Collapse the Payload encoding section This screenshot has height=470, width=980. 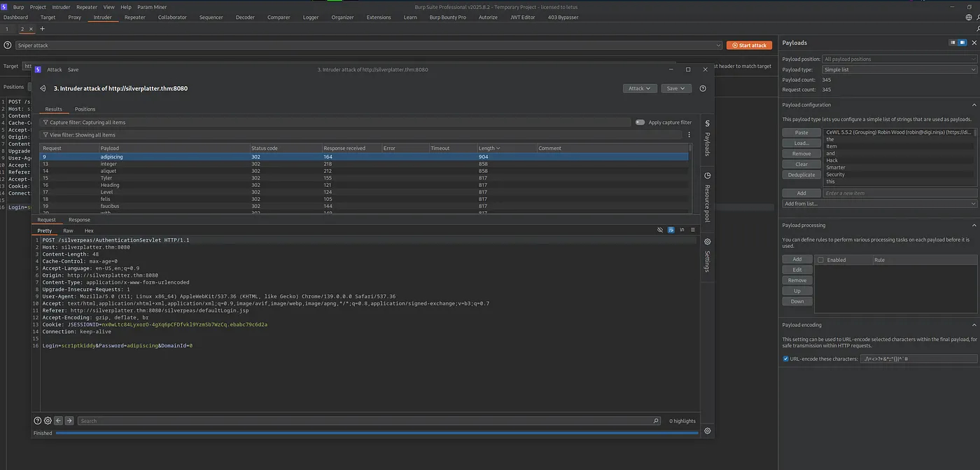(x=974, y=325)
